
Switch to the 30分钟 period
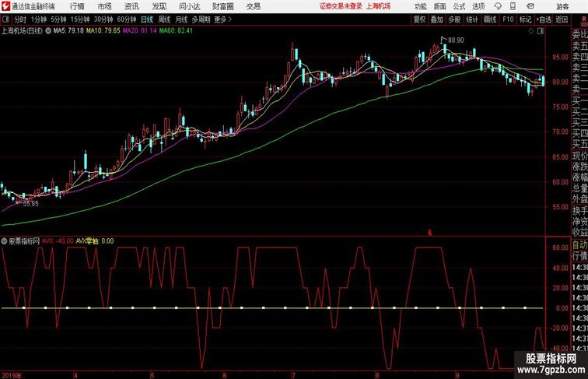tap(103, 19)
